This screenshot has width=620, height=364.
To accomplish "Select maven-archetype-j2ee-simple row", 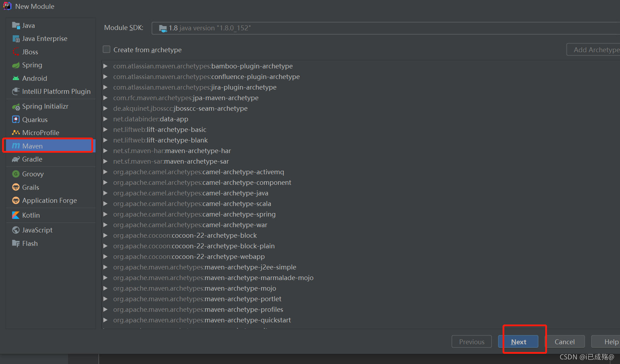I will tap(205, 267).
